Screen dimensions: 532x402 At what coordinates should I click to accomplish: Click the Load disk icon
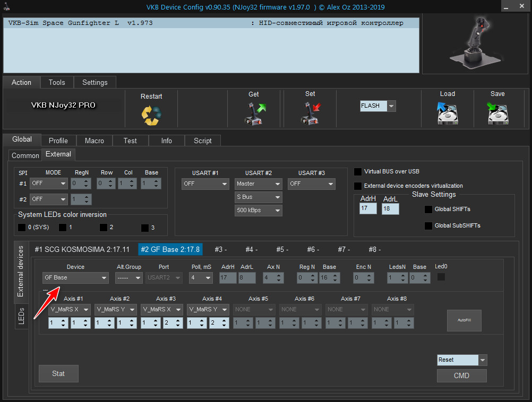click(448, 113)
